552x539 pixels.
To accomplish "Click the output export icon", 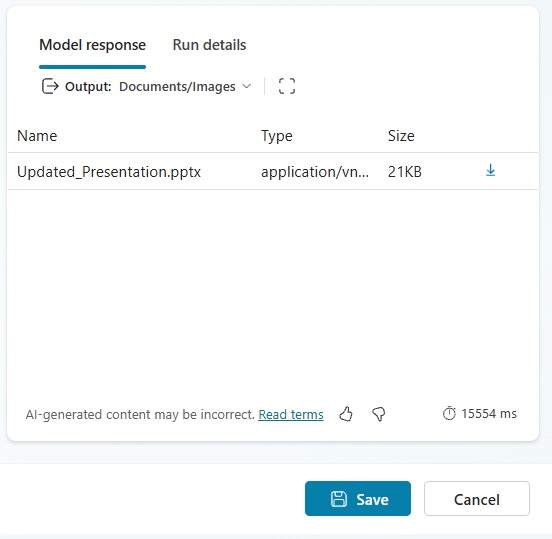I will tap(50, 86).
